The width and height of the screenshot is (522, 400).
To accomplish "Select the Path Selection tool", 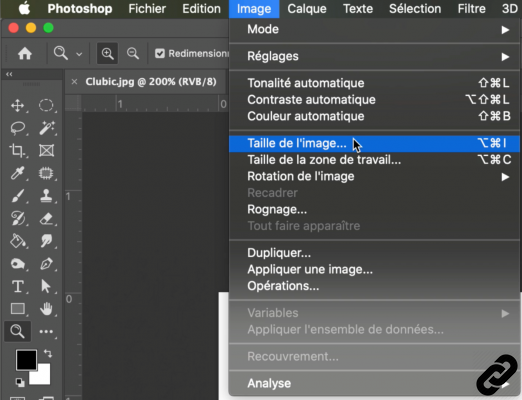I will coord(46,286).
